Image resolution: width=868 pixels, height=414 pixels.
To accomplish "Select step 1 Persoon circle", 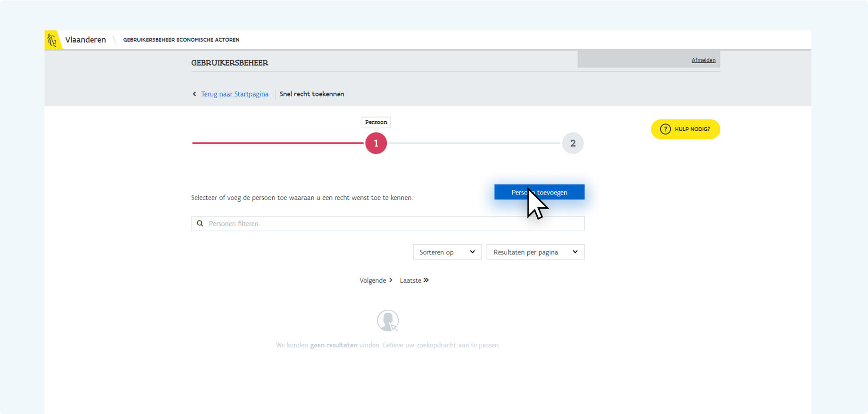I will (376, 143).
